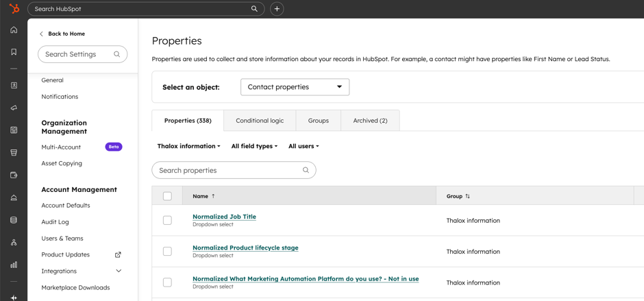
Task: Open Users & Teams settings
Action: tap(62, 238)
